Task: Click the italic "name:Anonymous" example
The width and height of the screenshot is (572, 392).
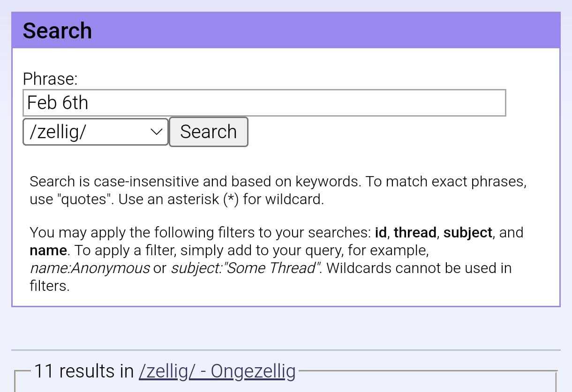Action: pyautogui.click(x=90, y=268)
